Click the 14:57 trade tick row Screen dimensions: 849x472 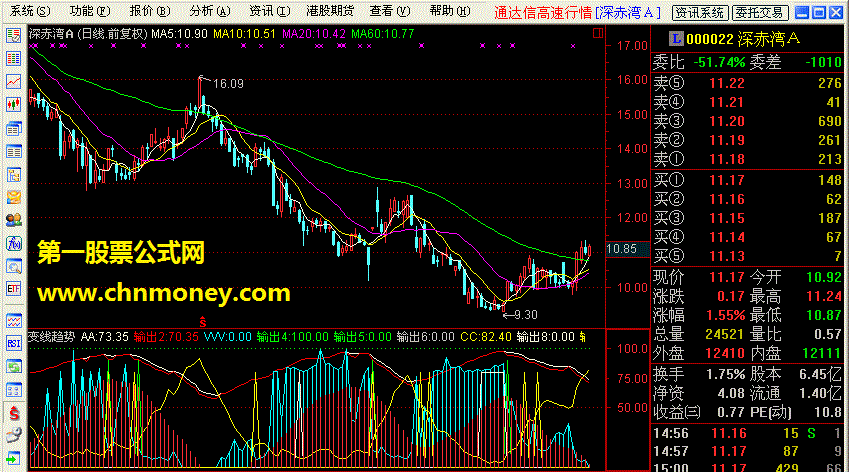click(747, 451)
